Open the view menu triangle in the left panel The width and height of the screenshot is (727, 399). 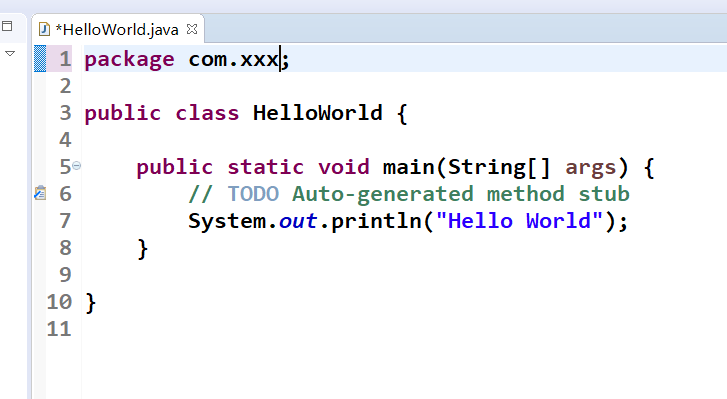coord(10,53)
